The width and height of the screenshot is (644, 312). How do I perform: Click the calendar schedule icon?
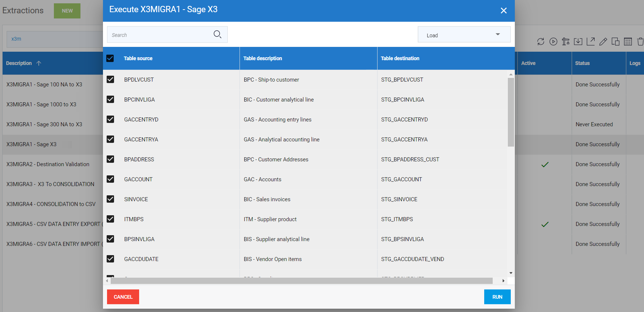click(628, 42)
